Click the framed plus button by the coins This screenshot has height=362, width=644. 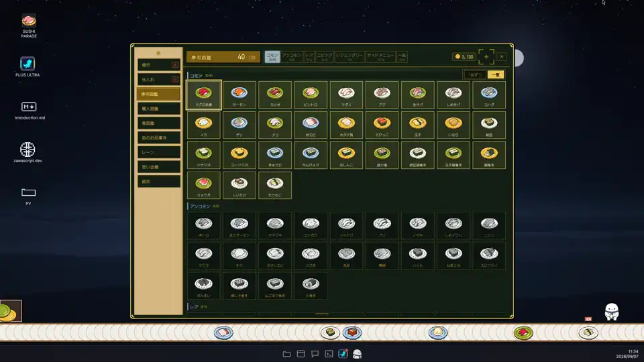[x=486, y=56]
